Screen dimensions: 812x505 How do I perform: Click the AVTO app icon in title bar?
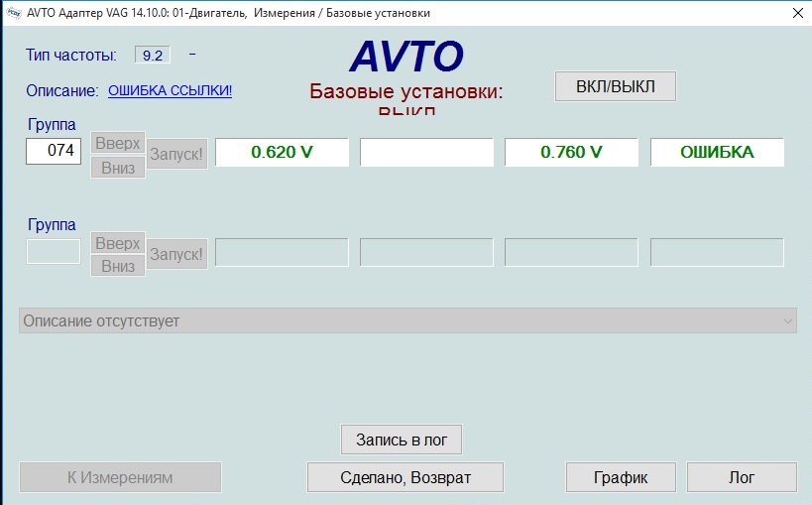click(x=14, y=13)
